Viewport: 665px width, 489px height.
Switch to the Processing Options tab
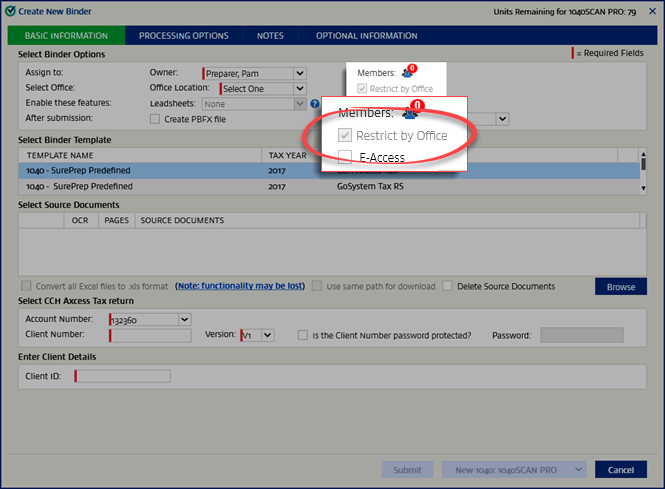[x=184, y=36]
